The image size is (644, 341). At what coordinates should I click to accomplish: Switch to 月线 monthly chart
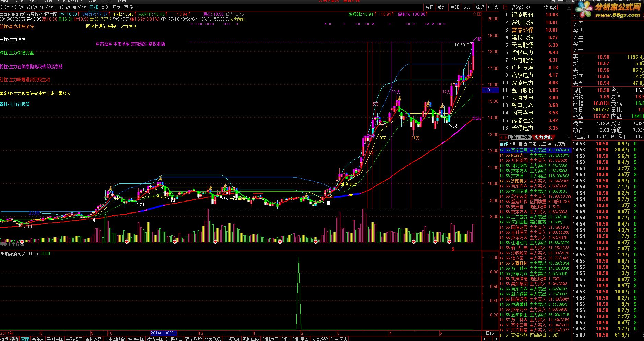coord(117,7)
